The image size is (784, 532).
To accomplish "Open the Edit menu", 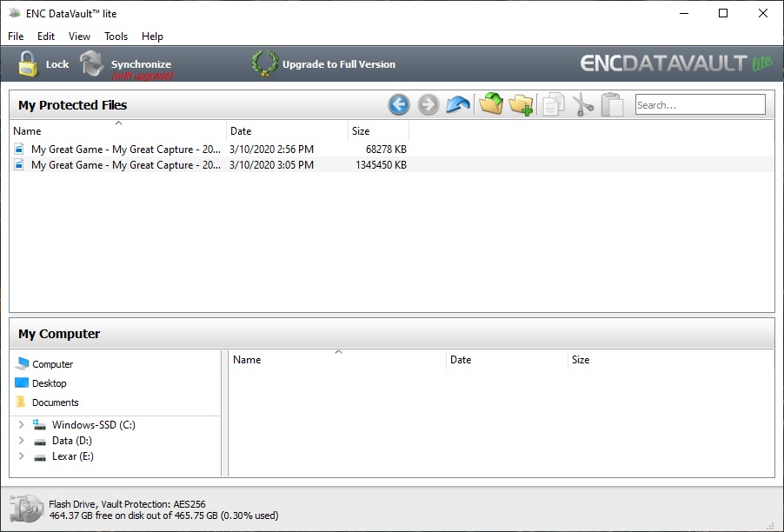I will (x=46, y=36).
